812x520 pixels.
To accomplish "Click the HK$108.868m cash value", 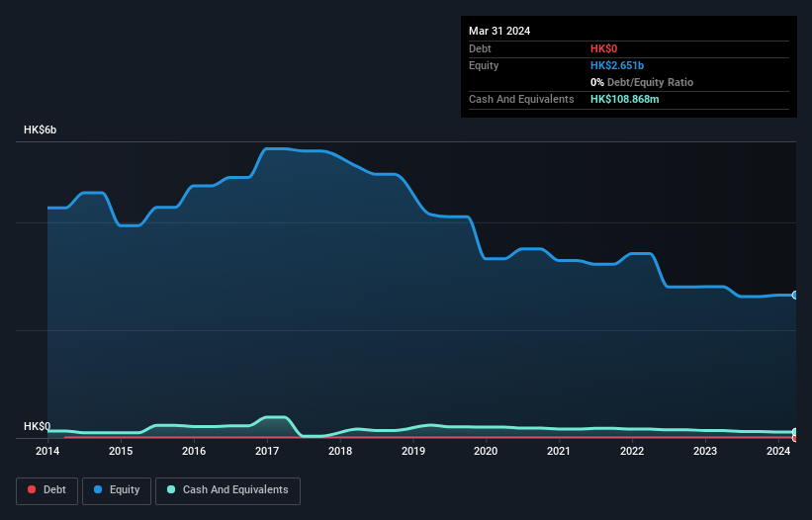I will tap(624, 99).
